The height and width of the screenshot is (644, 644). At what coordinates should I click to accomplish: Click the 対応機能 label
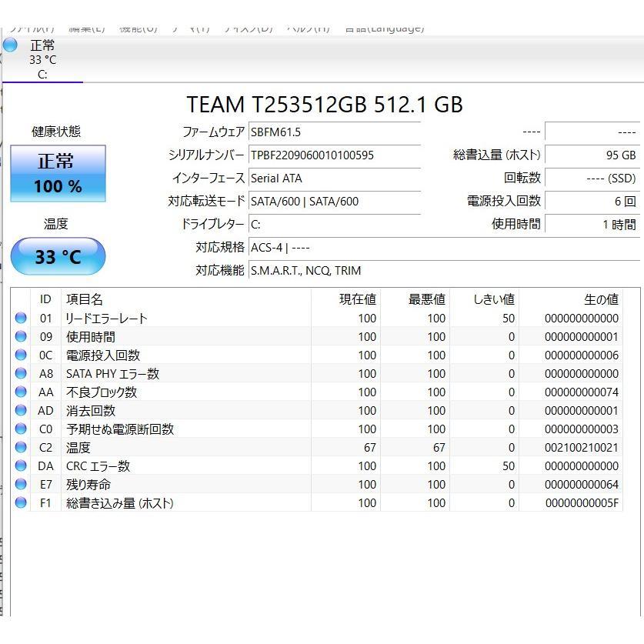pyautogui.click(x=220, y=270)
